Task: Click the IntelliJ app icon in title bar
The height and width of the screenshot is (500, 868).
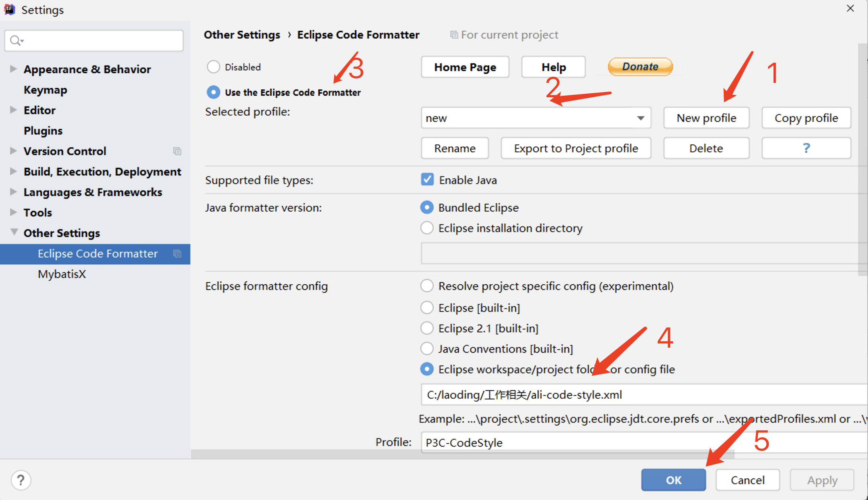Action: 10,9
